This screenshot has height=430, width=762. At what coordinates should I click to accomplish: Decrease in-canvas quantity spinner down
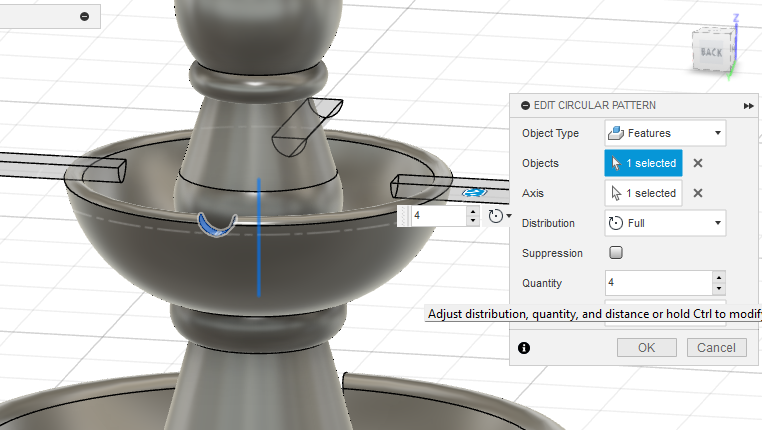tap(473, 221)
